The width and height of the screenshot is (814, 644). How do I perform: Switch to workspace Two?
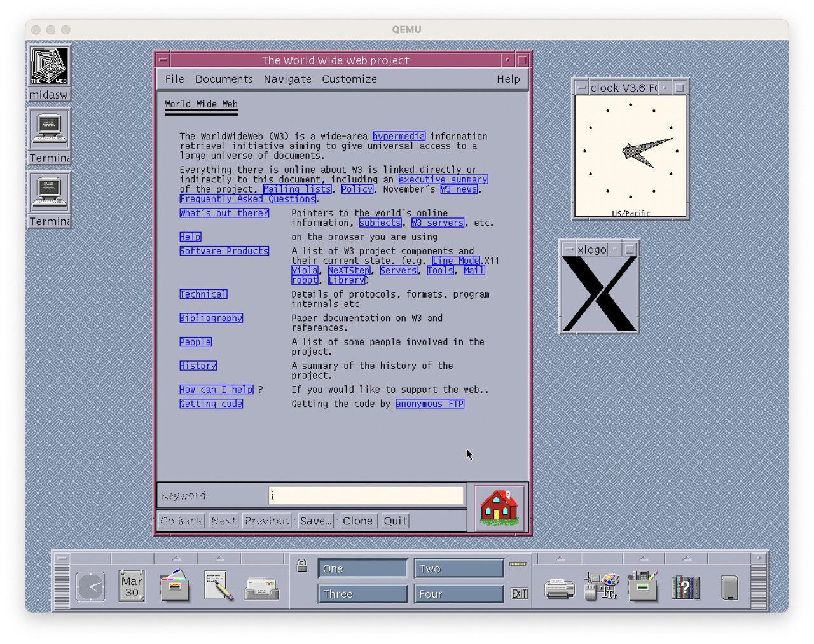coord(459,568)
